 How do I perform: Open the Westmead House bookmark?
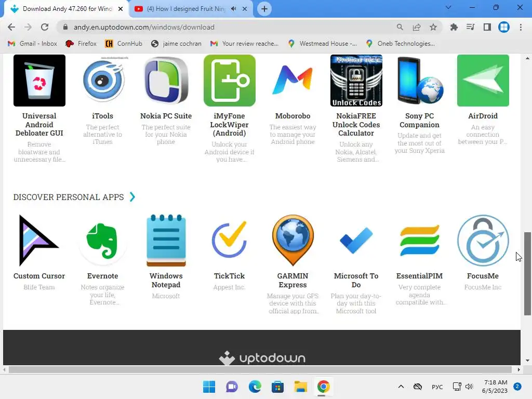pyautogui.click(x=322, y=44)
